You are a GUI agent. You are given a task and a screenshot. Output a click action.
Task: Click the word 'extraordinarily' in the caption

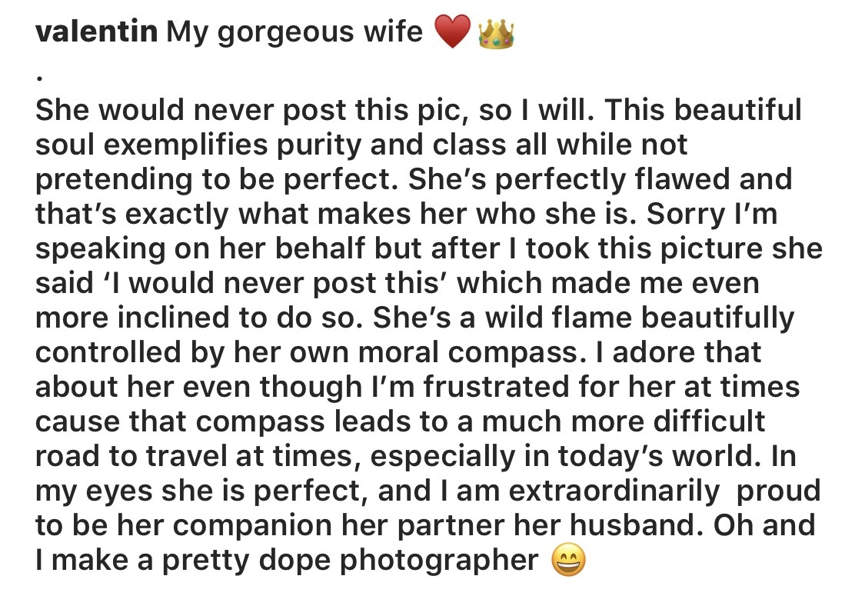coord(614,491)
